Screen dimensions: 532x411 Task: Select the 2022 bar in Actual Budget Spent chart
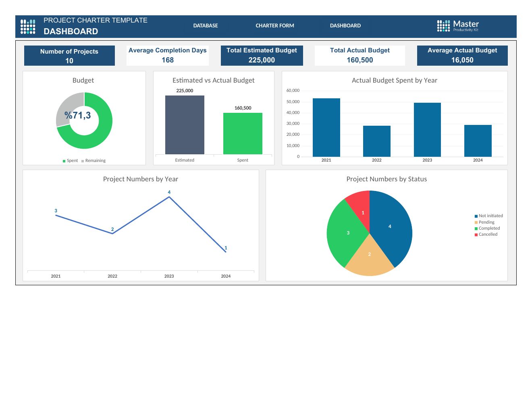[x=377, y=141]
